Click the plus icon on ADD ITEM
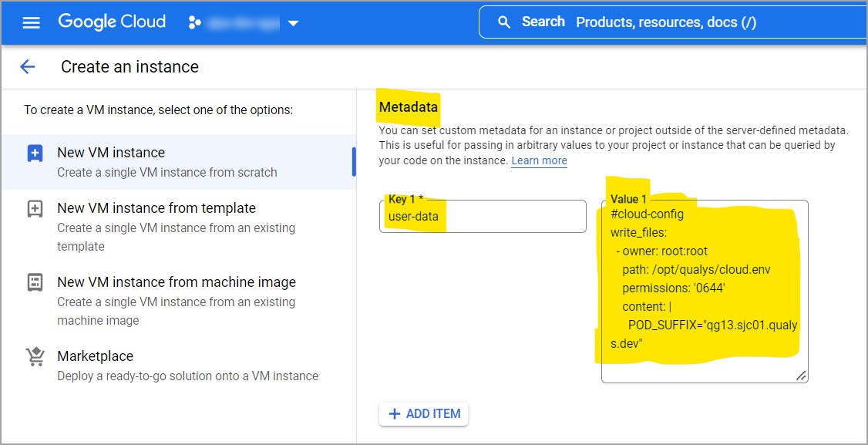 coord(395,414)
